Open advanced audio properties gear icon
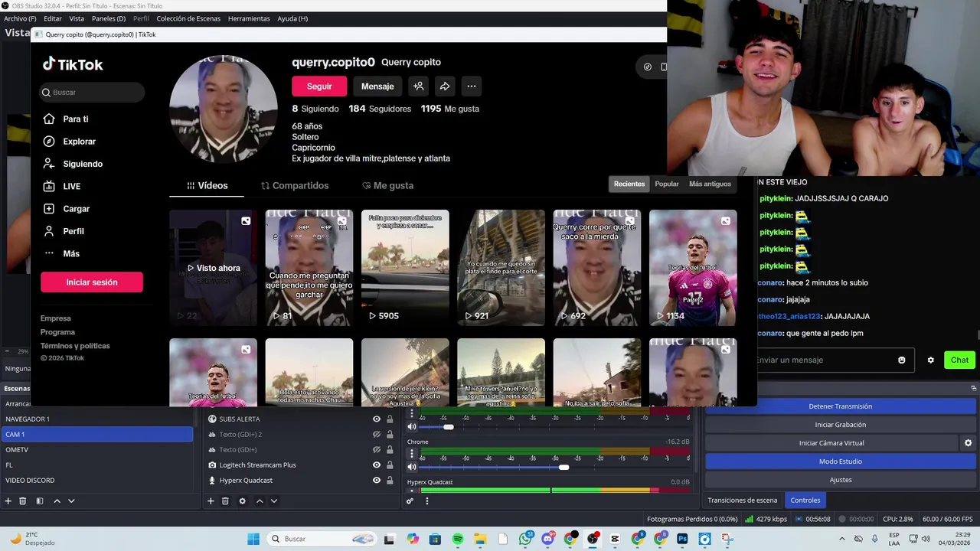The image size is (980, 551). (410, 501)
